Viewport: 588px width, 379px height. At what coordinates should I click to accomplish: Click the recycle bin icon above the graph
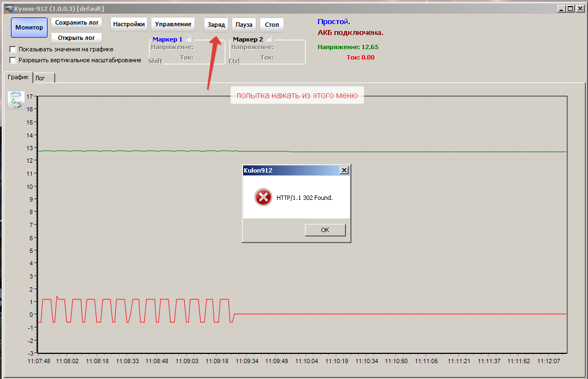coord(16,100)
